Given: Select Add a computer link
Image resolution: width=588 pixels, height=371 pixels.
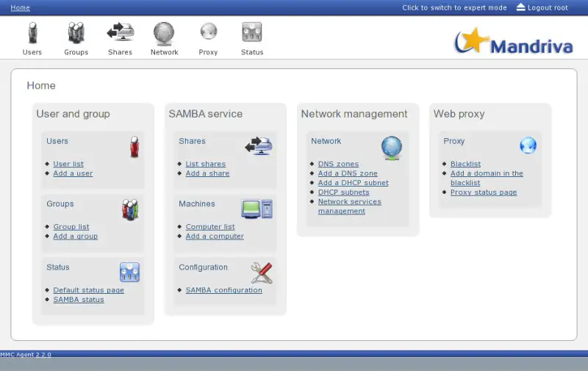Looking at the screenshot, I should click(215, 236).
